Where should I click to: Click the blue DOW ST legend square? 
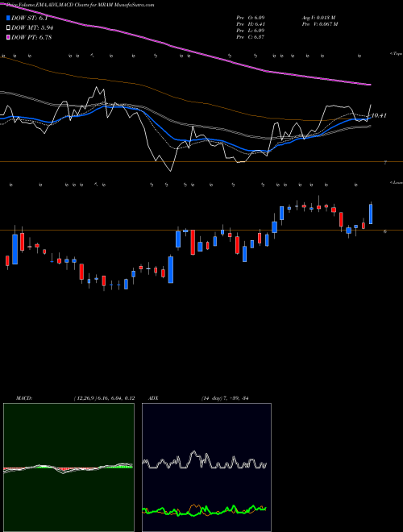coord(8,18)
